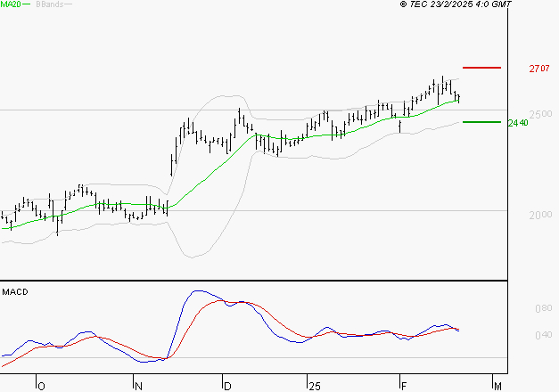Click the red resistance line marker
This screenshot has width=559, height=392.
click(x=481, y=68)
